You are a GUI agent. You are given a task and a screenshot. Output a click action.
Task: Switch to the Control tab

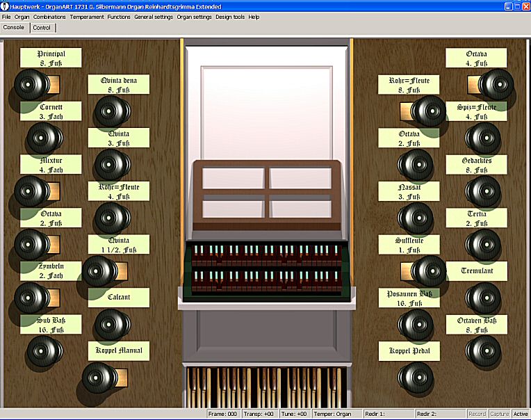[x=42, y=28]
